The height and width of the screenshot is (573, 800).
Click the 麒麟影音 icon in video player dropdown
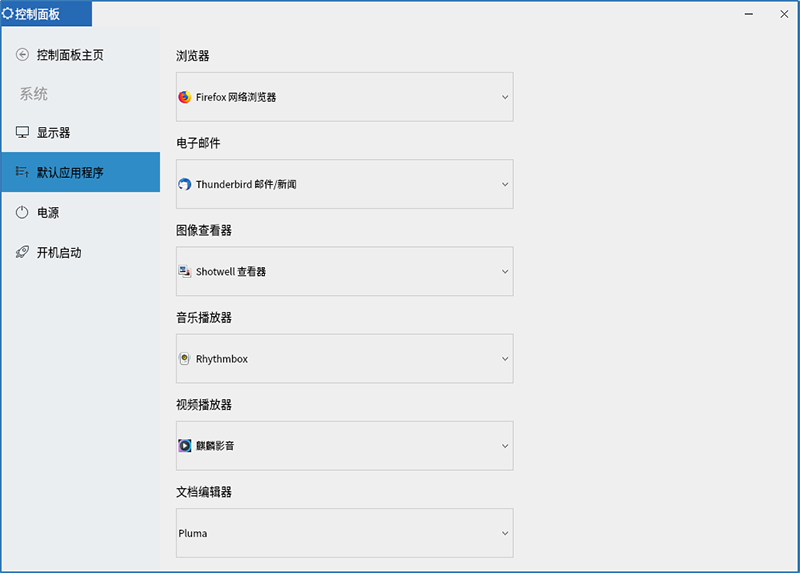185,445
